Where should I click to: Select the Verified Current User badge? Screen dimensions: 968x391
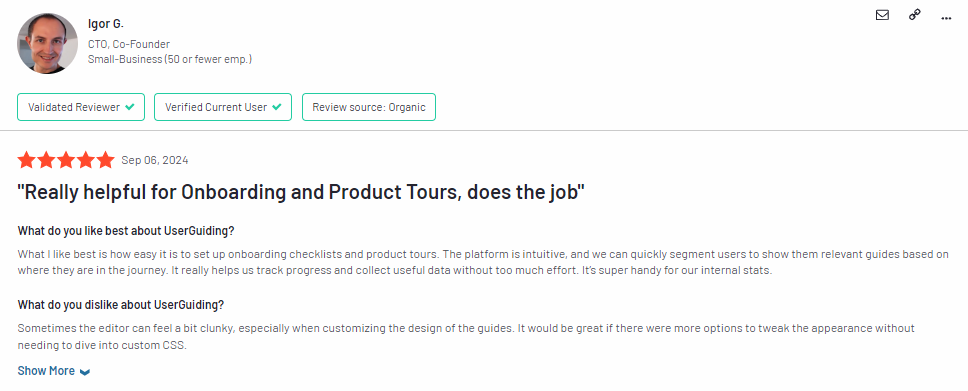[223, 107]
